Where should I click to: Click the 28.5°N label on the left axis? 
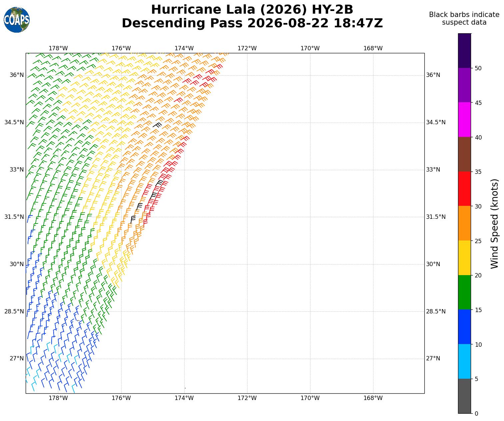point(14,311)
